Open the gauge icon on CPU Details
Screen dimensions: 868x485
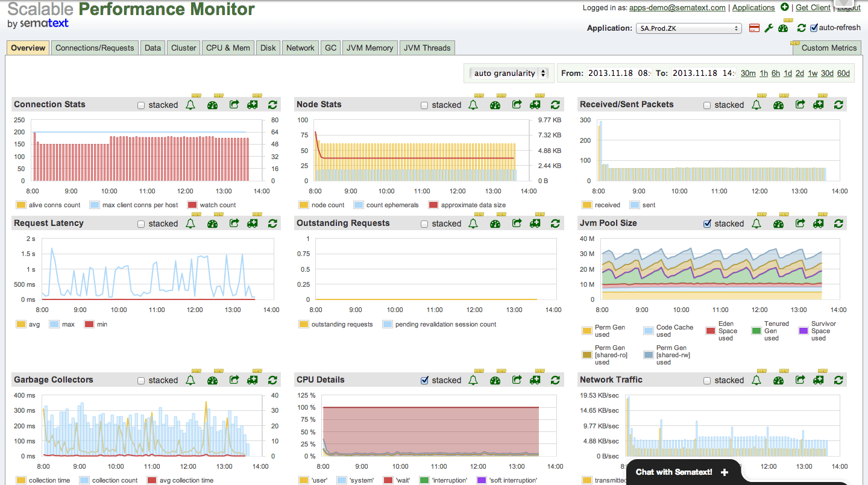(495, 380)
